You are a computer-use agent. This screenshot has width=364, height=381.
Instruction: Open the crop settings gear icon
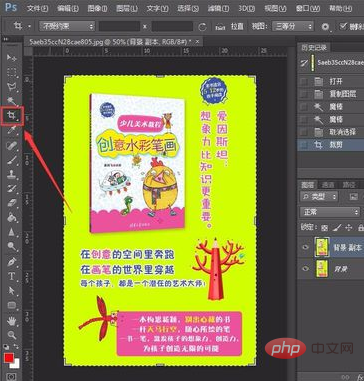tap(325, 27)
